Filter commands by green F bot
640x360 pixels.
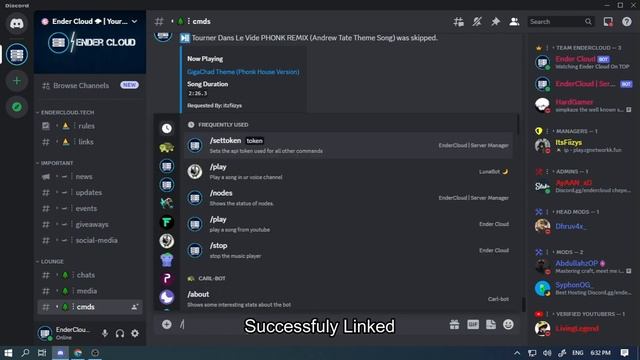pos(167,222)
